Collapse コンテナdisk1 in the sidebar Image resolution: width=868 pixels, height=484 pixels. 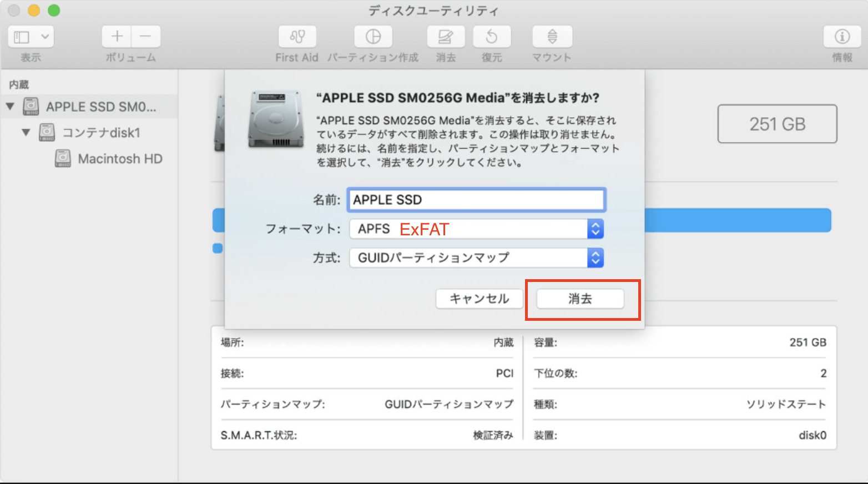pos(25,132)
